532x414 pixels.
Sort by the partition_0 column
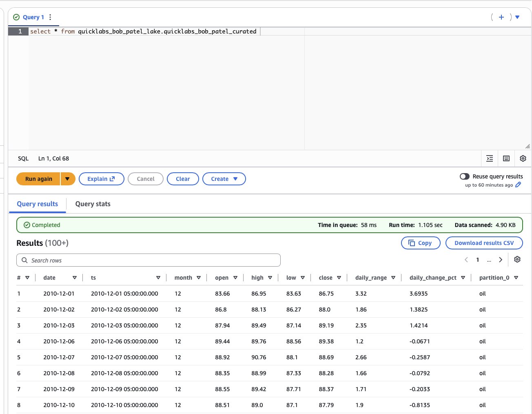tap(516, 278)
